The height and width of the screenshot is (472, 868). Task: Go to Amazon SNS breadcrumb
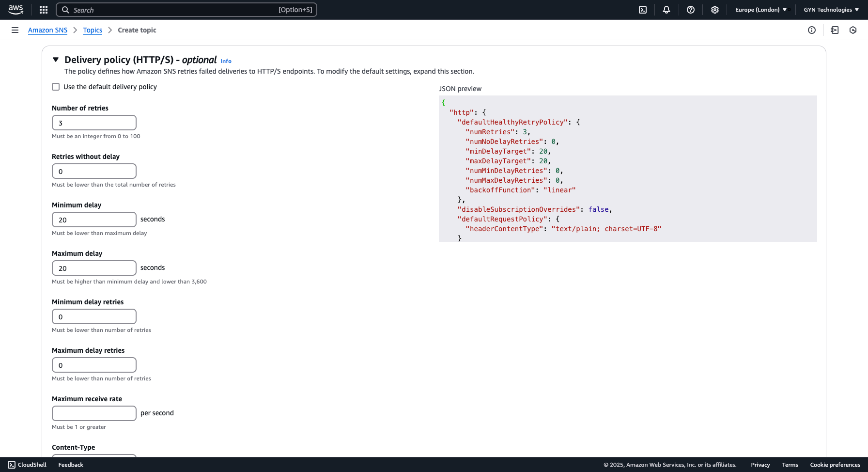[x=47, y=30]
